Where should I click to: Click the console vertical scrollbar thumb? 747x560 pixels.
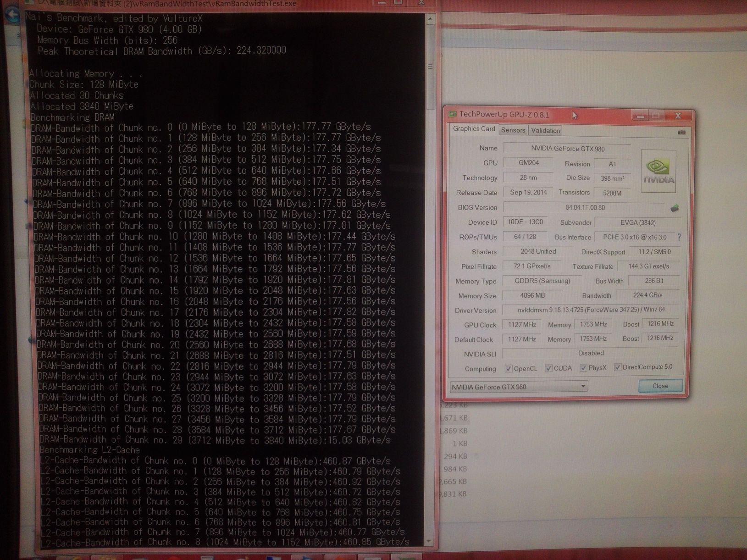[430, 67]
